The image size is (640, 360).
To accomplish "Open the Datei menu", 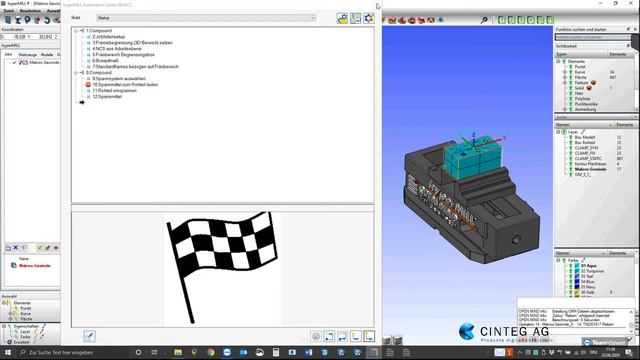I will tap(9, 11).
